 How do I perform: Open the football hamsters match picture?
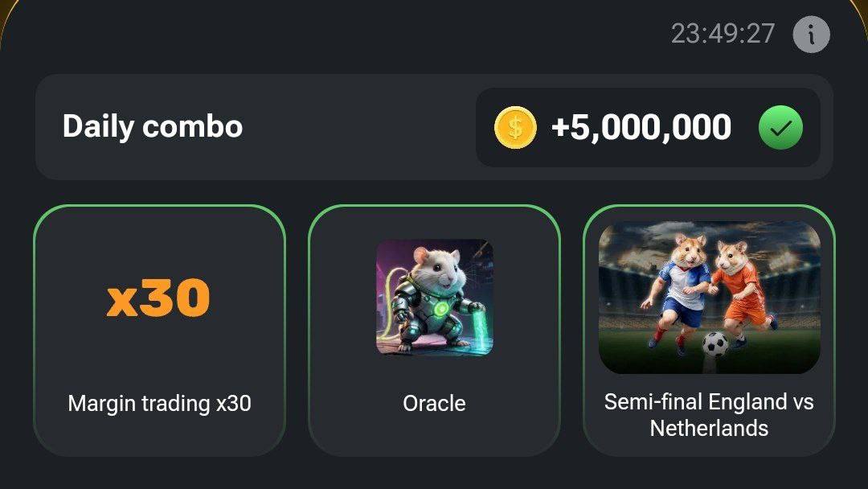click(709, 298)
